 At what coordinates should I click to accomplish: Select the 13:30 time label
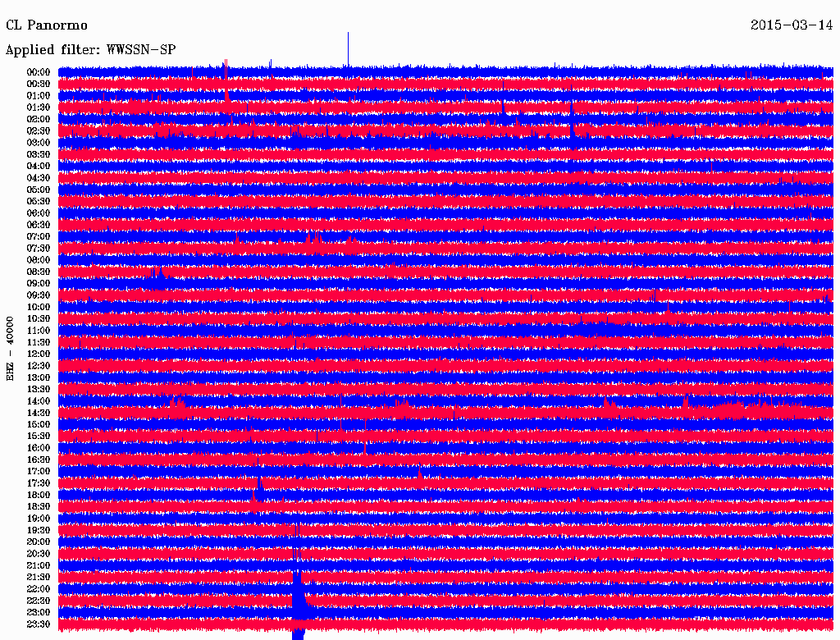(x=39, y=389)
